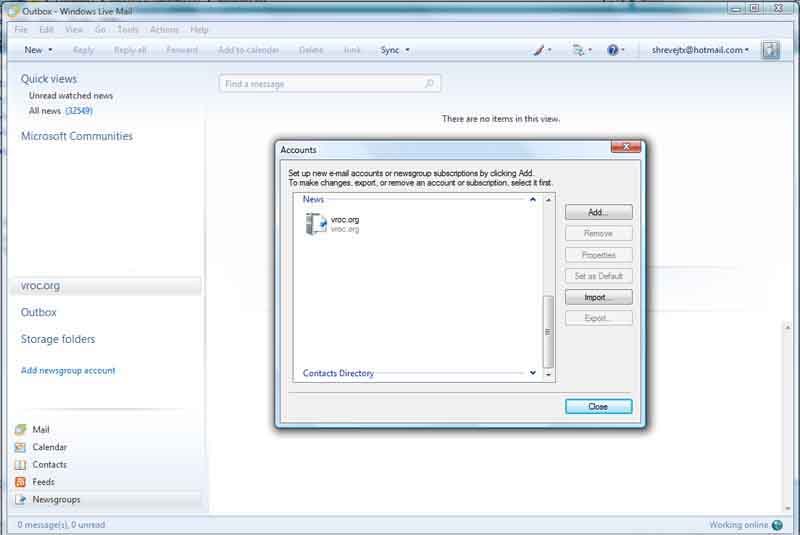Image resolution: width=800 pixels, height=535 pixels.
Task: Click the Reply all toolbar button
Action: [x=130, y=50]
